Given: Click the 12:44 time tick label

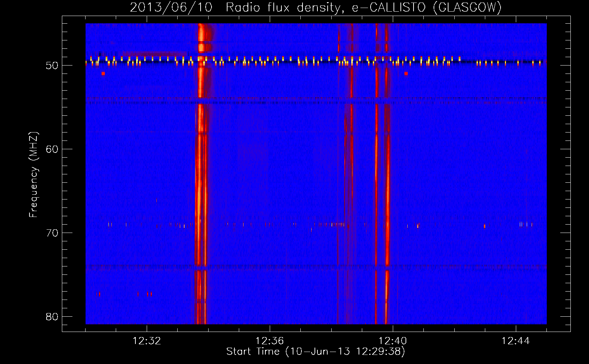Looking at the screenshot, I should coord(516,341).
